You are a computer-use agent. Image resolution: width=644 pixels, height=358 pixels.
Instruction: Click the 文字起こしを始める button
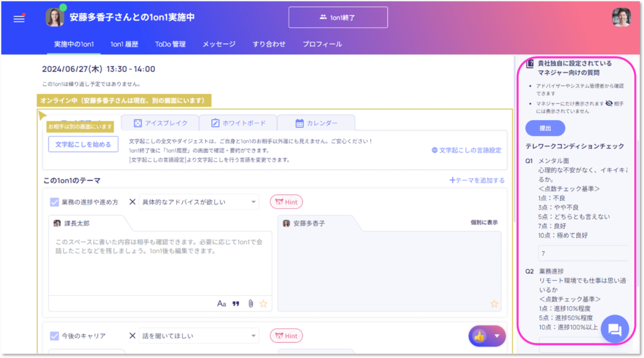(84, 144)
